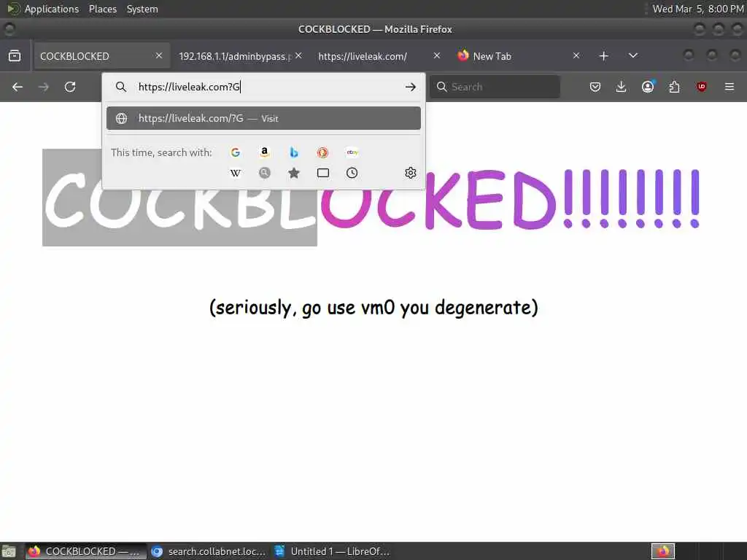Open search settings gear
Image resolution: width=747 pixels, height=560 pixels.
[410, 173]
